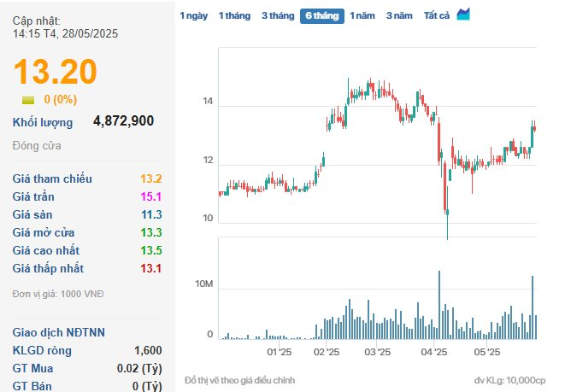Viewport: 571px width, 392px height.
Task: Select the "Tất cả" full history tab
Action: coord(437,15)
